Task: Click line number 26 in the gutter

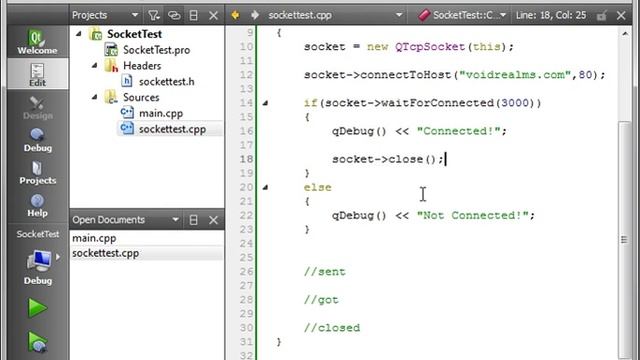Action: pos(246,271)
